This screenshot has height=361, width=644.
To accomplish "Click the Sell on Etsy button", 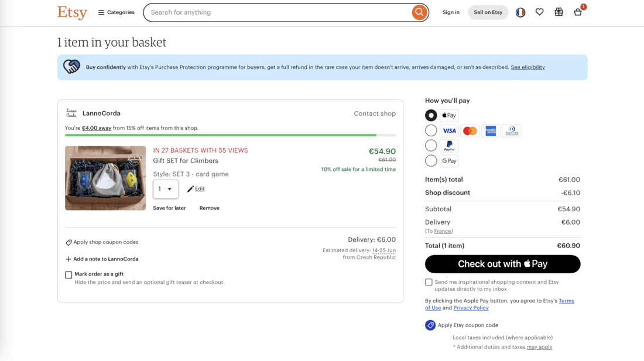I will tap(488, 12).
